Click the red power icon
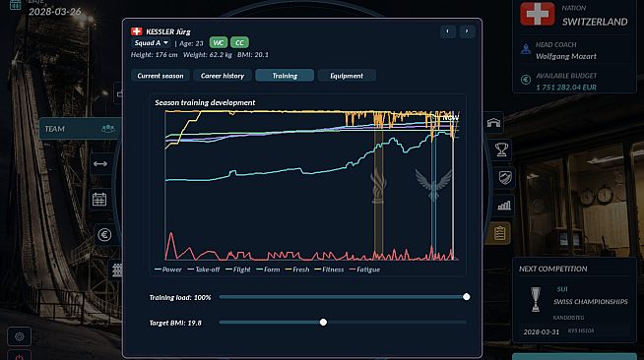 (20, 356)
